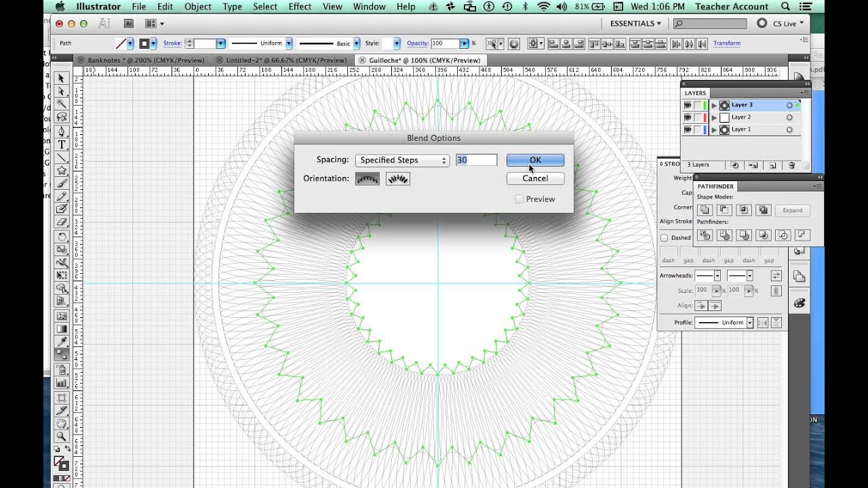Select the Paintbrush tool
The height and width of the screenshot is (488, 868).
[x=62, y=184]
